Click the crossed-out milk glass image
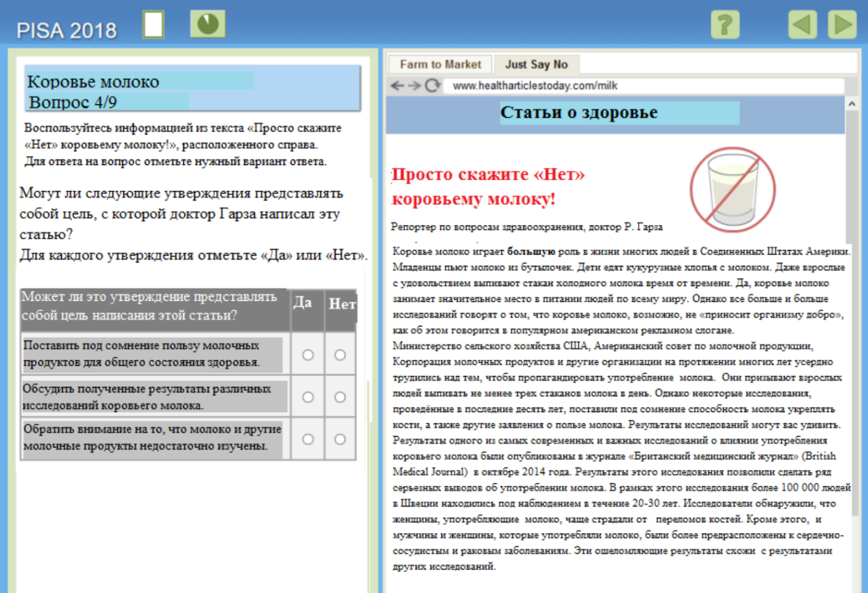This screenshot has height=593, width=868. click(732, 189)
